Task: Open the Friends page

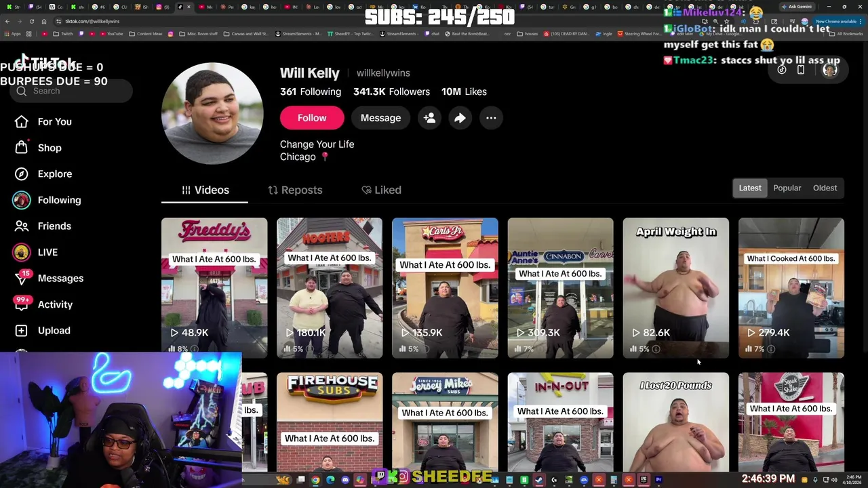Action: pos(43,226)
